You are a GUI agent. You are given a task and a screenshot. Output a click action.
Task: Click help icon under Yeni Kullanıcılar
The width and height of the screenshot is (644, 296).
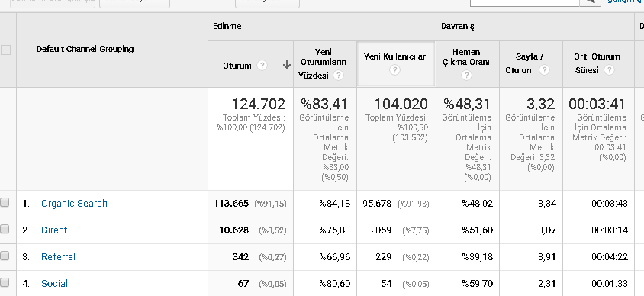(x=394, y=70)
